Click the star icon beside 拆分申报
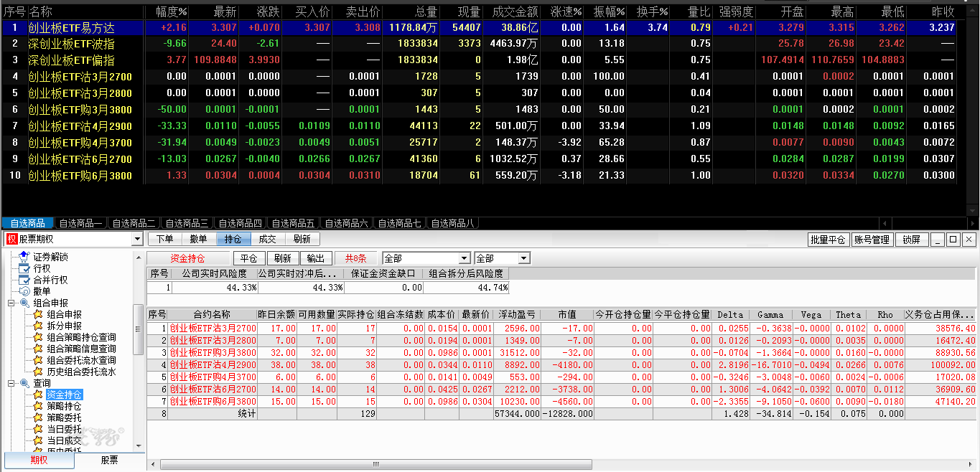 click(38, 326)
